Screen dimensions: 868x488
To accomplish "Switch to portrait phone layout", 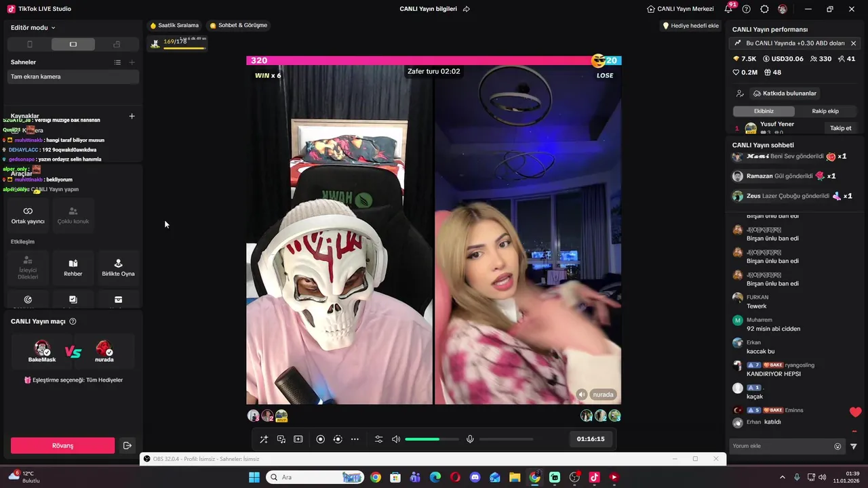I will tap(29, 44).
